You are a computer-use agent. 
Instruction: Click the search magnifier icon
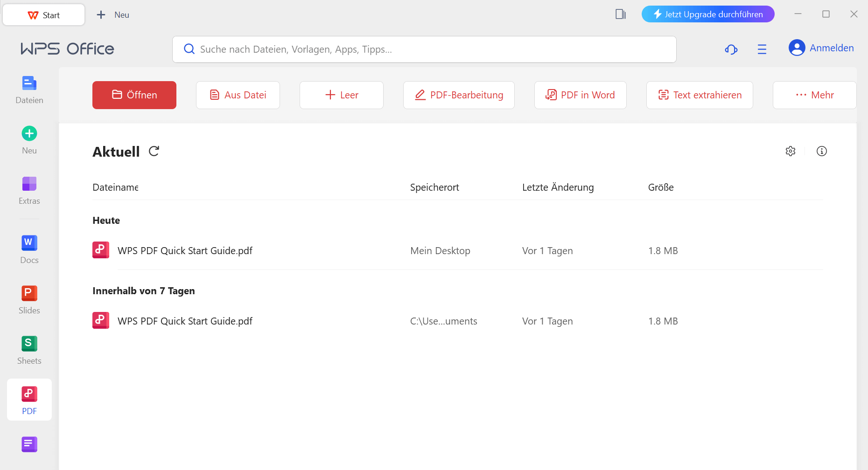click(189, 49)
